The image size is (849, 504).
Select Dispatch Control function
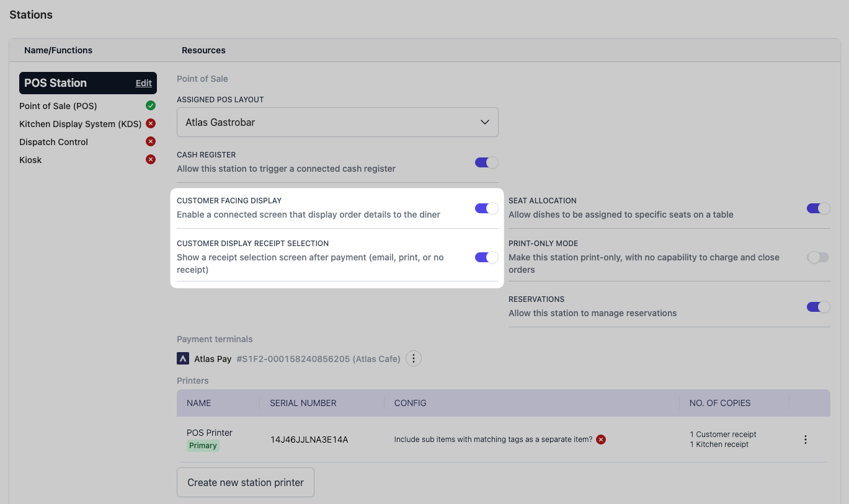pos(54,142)
